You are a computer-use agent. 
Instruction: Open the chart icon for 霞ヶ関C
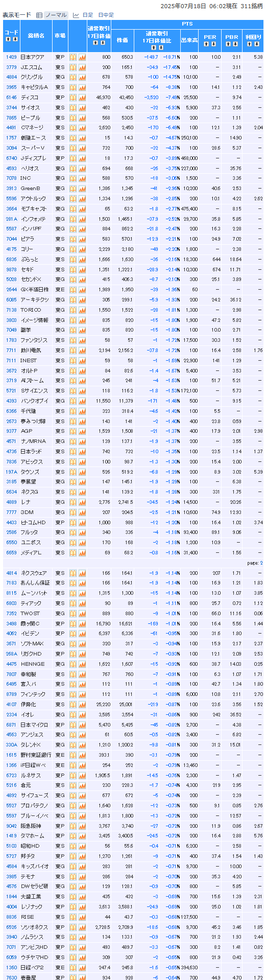click(x=82, y=624)
